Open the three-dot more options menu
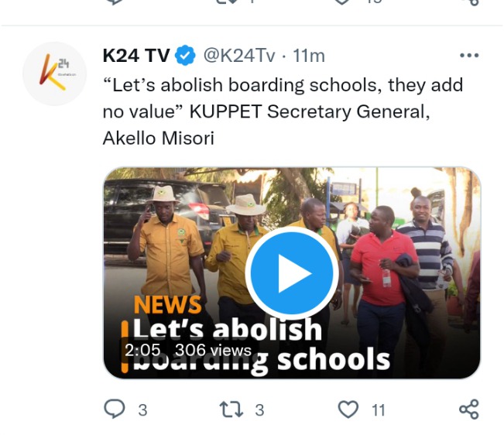504x435 pixels. (x=469, y=56)
